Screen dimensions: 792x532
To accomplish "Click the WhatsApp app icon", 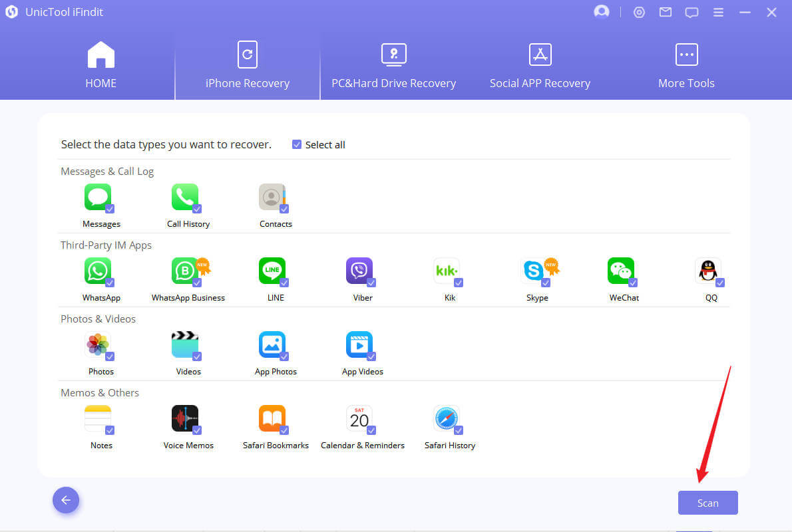I will tap(97, 271).
